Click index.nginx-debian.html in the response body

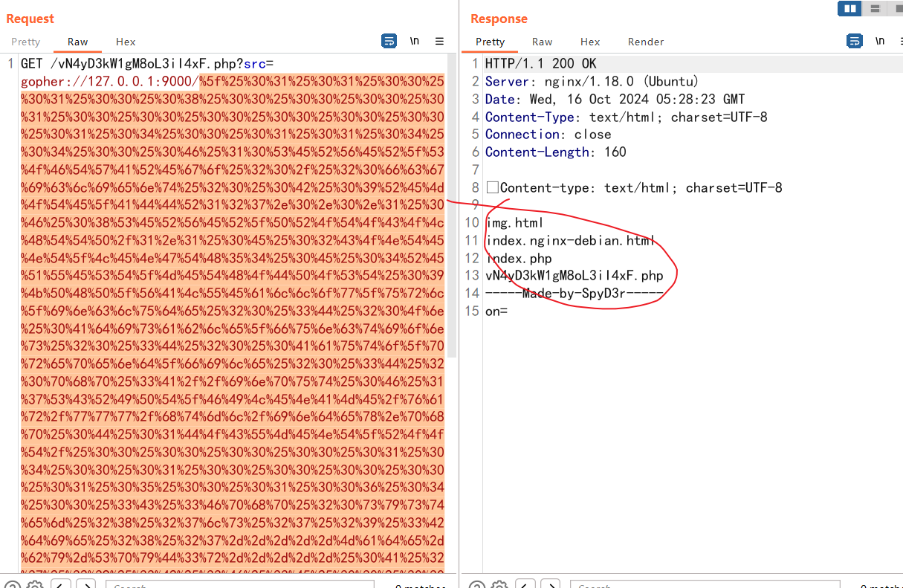click(x=570, y=240)
